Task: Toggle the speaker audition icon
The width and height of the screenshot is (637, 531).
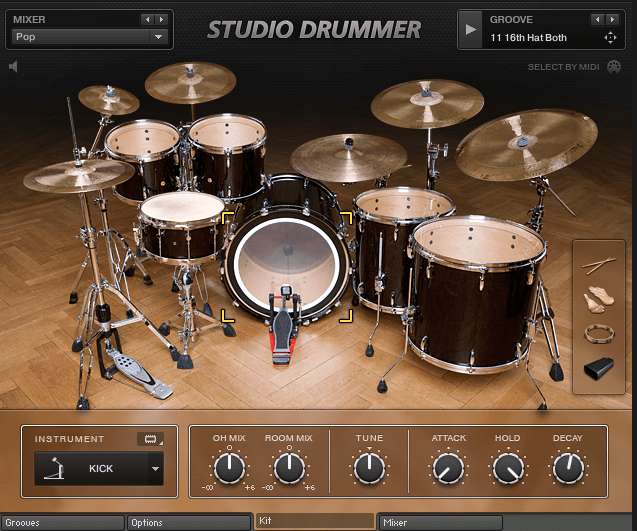Action: tap(13, 66)
